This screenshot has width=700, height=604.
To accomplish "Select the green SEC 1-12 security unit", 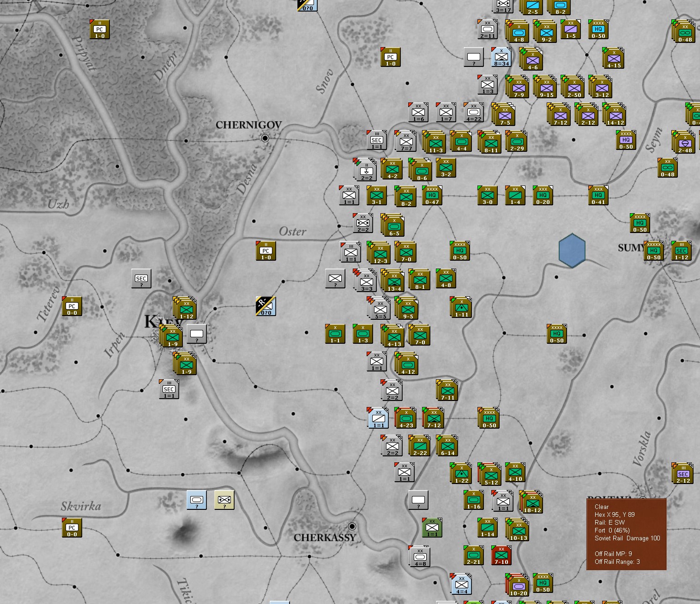I will (682, 251).
